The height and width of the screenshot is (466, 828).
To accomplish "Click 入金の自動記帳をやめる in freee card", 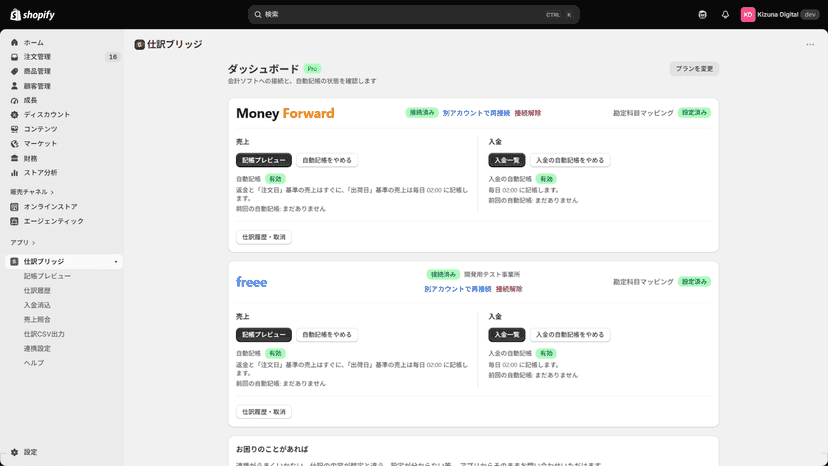I will 570,334.
